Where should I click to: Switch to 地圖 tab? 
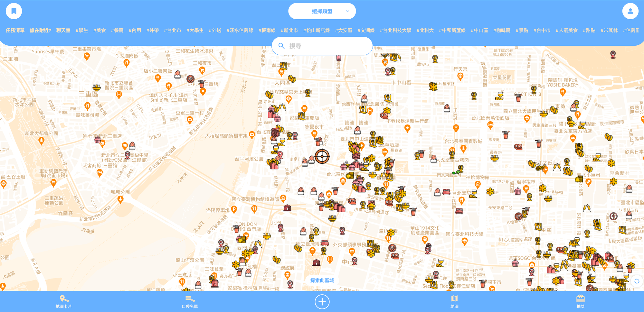[454, 302]
